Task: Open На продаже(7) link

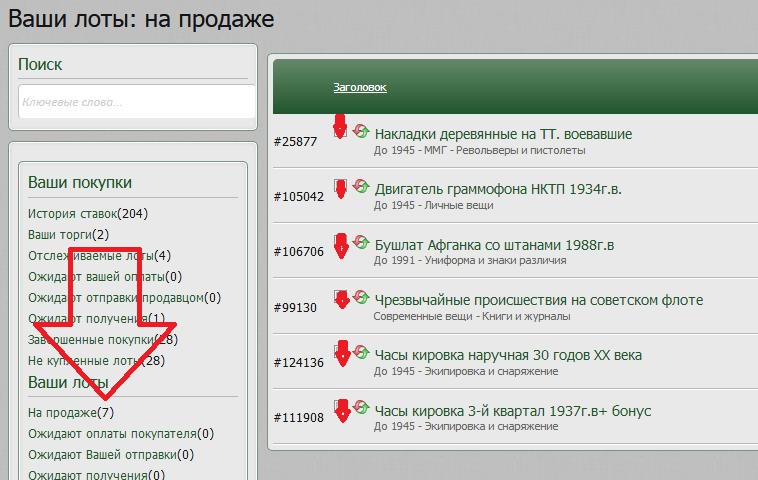Action: pyautogui.click(x=71, y=413)
